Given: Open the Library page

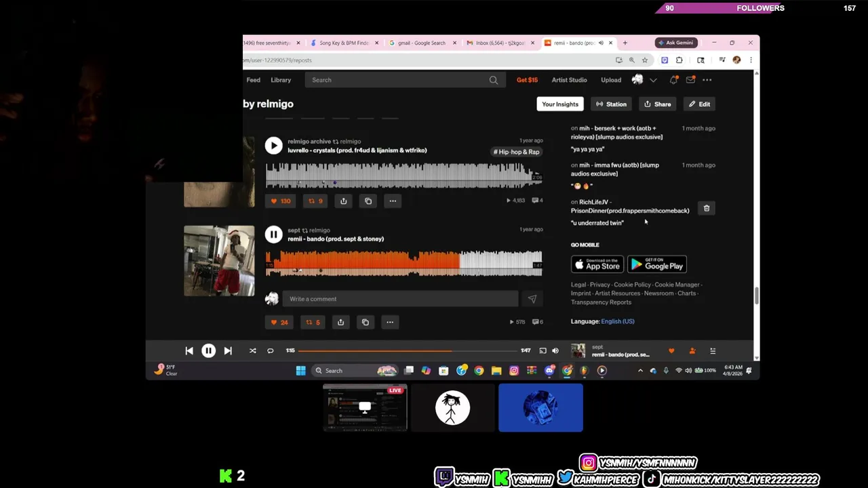Looking at the screenshot, I should (281, 80).
